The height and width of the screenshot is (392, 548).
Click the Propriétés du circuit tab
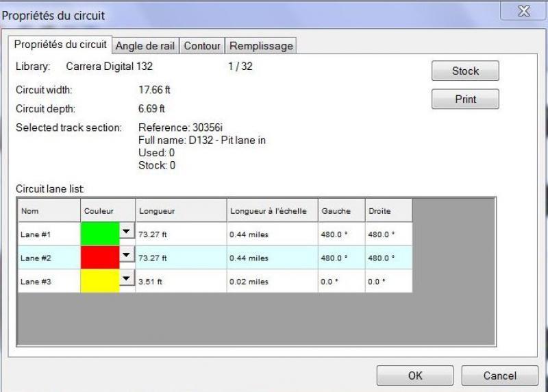pyautogui.click(x=60, y=45)
